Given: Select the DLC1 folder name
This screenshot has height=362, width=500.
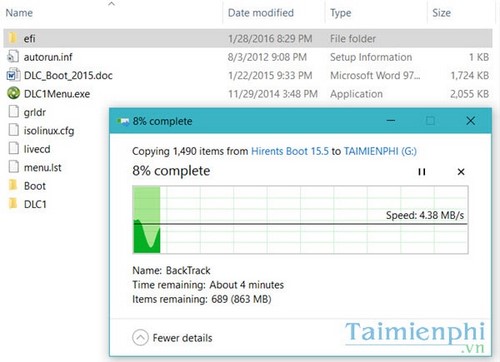Looking at the screenshot, I should 35,204.
